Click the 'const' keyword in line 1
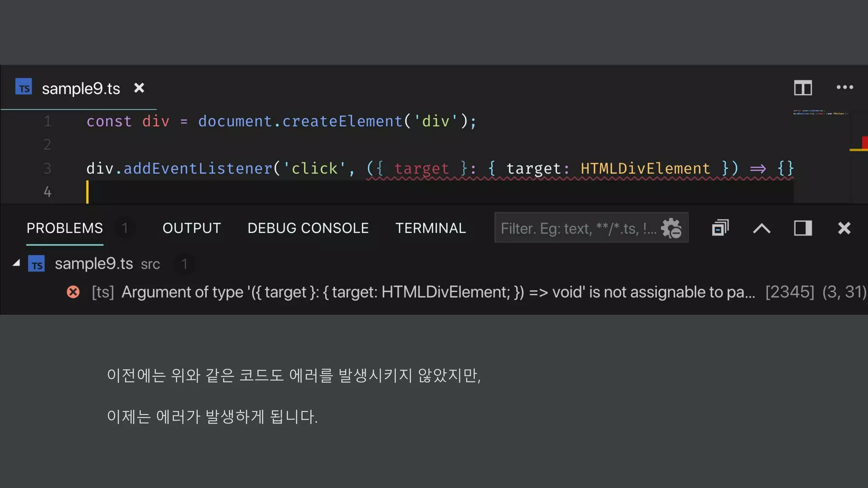 (109, 121)
